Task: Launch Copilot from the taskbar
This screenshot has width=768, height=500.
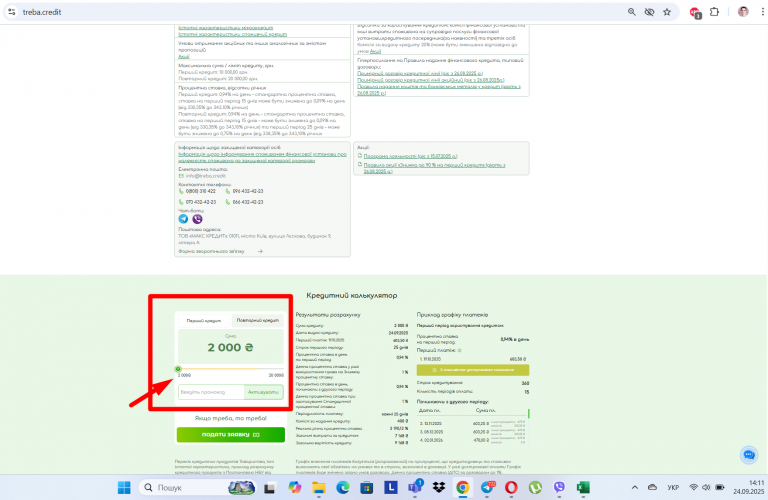Action: [294, 487]
